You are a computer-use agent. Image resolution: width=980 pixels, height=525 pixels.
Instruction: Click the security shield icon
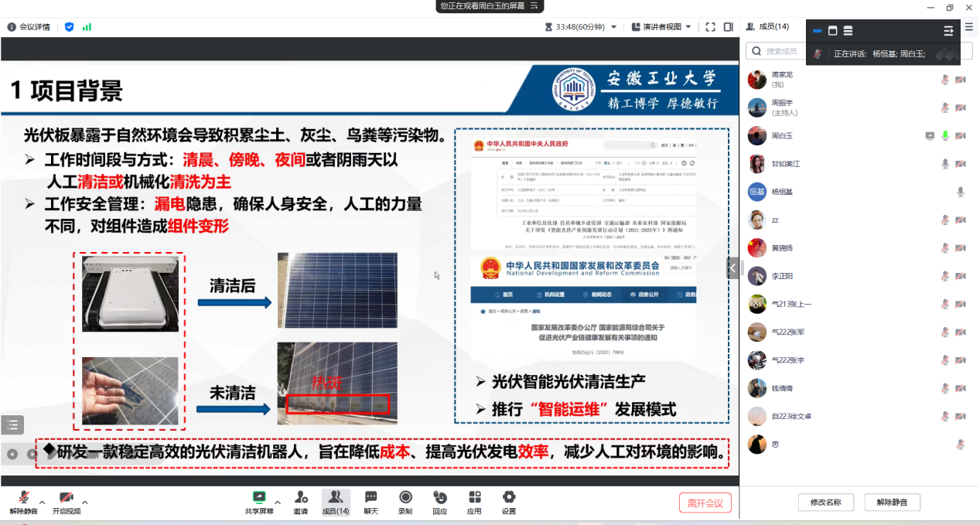[x=70, y=26]
